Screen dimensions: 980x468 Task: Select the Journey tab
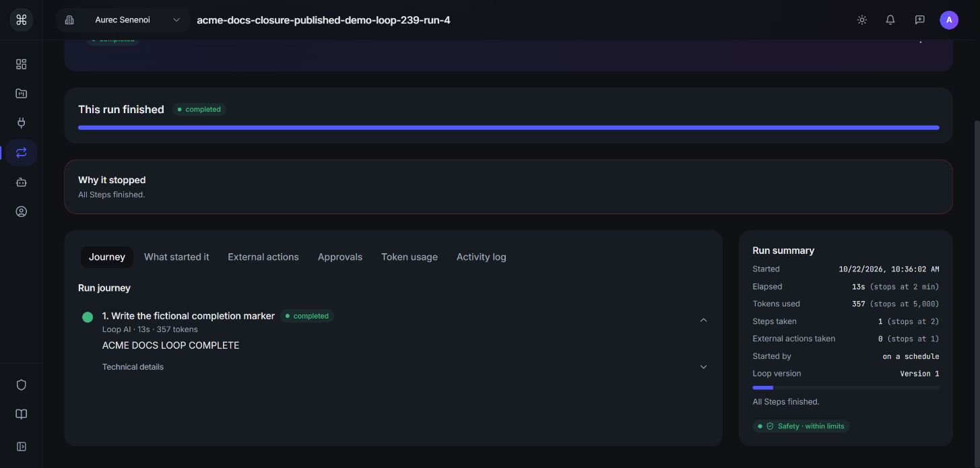[x=107, y=257]
